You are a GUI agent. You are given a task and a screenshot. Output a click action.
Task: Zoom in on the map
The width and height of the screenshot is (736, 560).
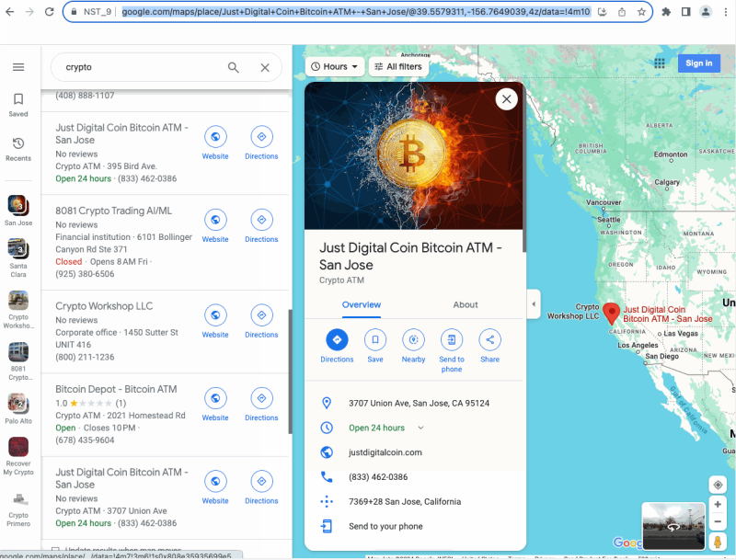click(718, 505)
